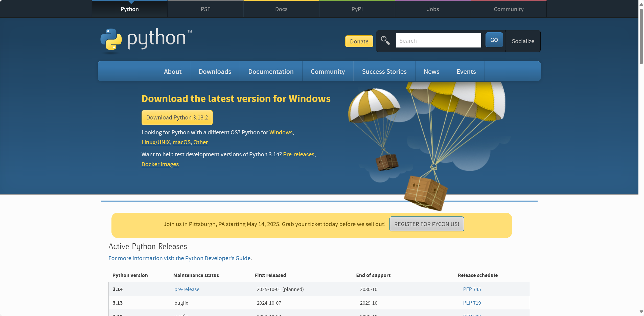Open the Pre-releases link
Viewport: 644px width, 316px height.
pos(298,154)
